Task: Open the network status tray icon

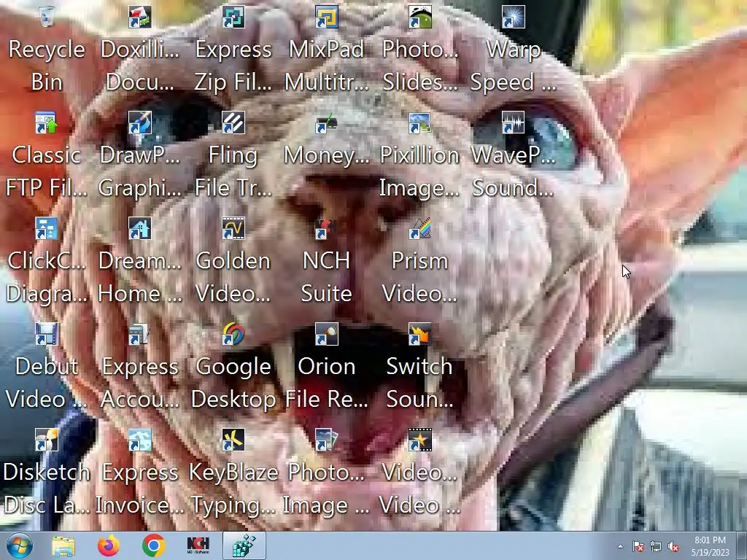Action: pos(656,547)
